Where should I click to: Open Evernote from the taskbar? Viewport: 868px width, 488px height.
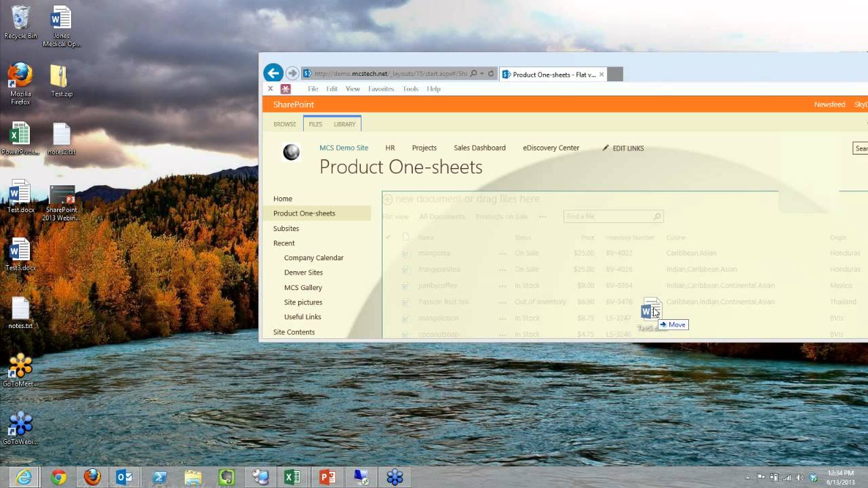coord(226,477)
